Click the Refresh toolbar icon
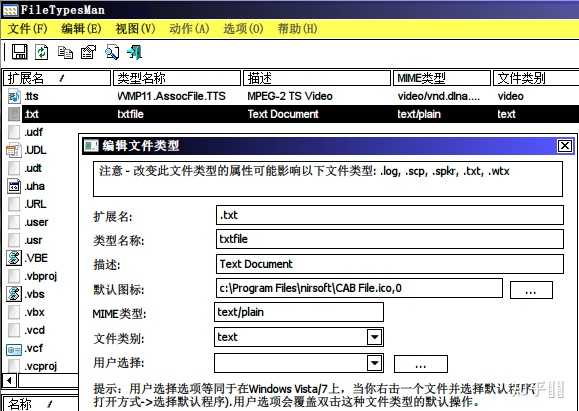 [x=42, y=52]
